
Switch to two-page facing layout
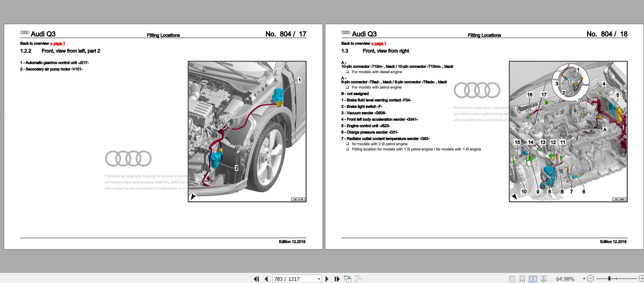[533, 279]
